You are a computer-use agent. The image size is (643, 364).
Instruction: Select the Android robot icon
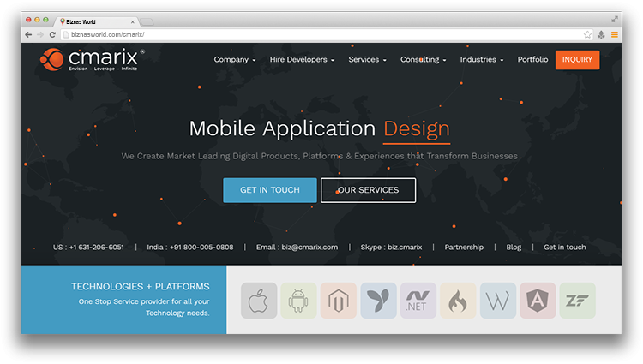[x=298, y=301]
